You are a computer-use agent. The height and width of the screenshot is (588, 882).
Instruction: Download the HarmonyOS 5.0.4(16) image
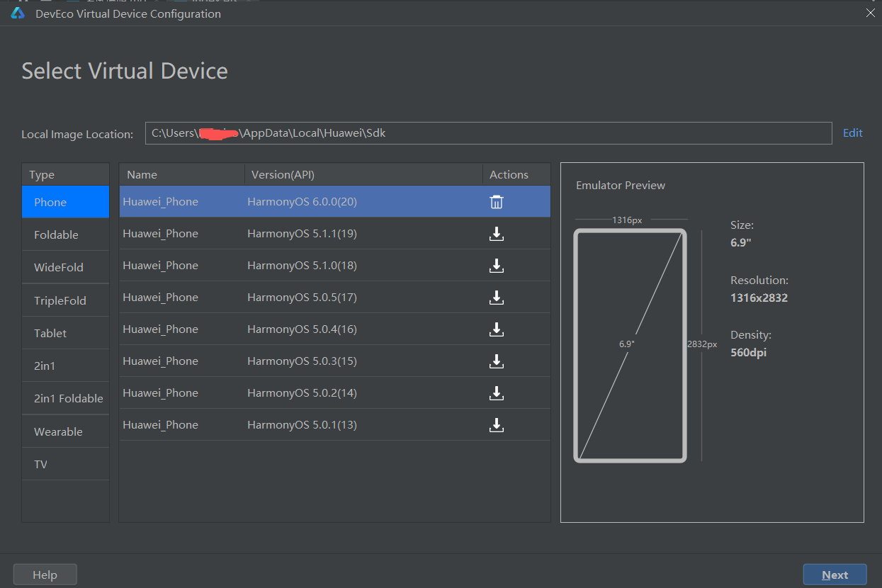tap(497, 329)
